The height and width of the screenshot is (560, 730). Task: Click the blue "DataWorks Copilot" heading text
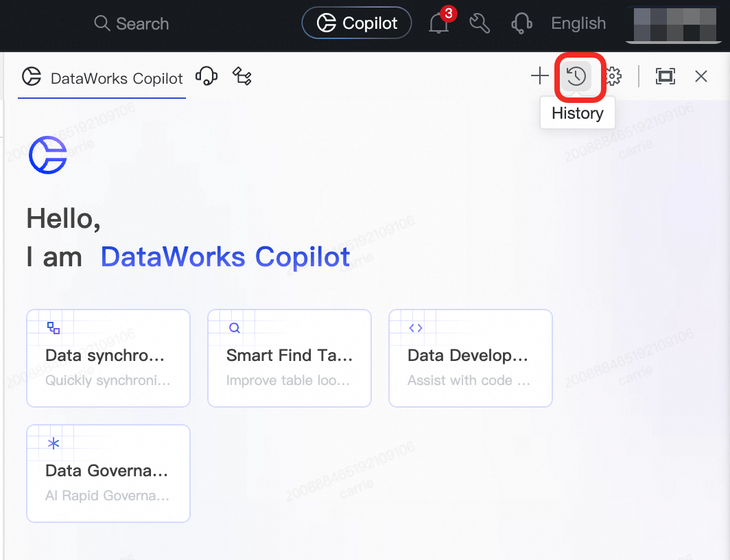(225, 257)
